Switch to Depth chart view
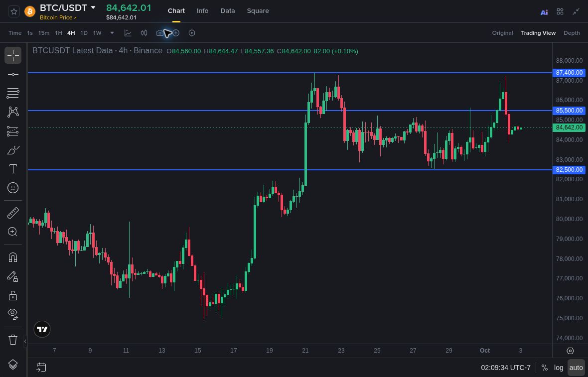588x377 pixels. click(x=572, y=33)
